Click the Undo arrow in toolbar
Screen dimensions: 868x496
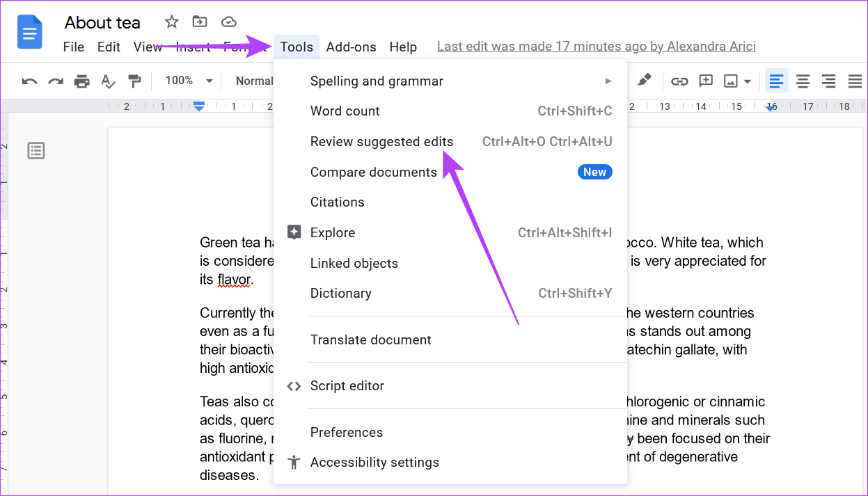tap(29, 81)
